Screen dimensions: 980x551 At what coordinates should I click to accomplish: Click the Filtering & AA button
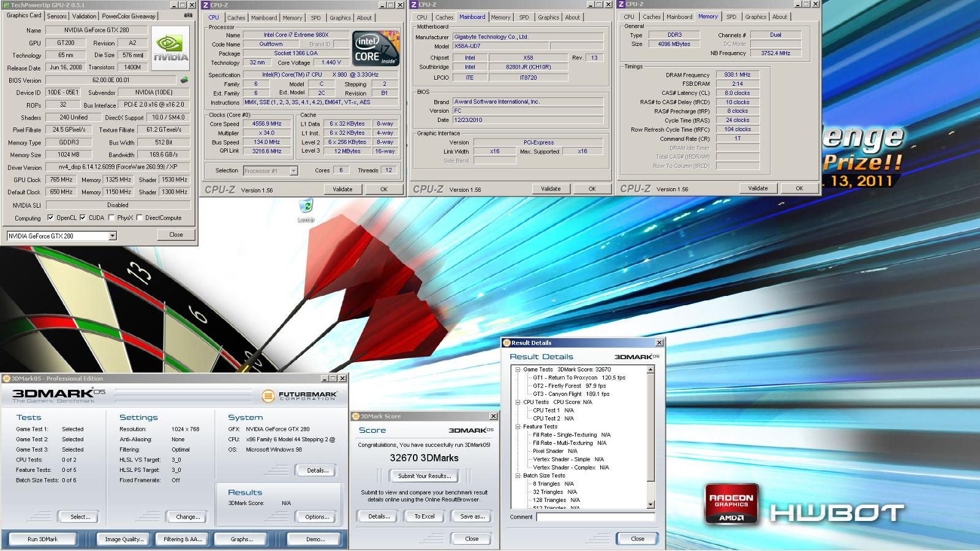coord(183,539)
